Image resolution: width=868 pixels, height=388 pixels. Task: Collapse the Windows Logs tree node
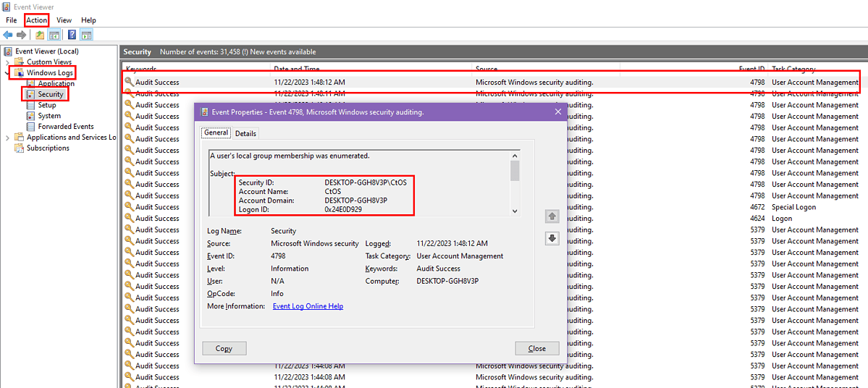coord(7,73)
